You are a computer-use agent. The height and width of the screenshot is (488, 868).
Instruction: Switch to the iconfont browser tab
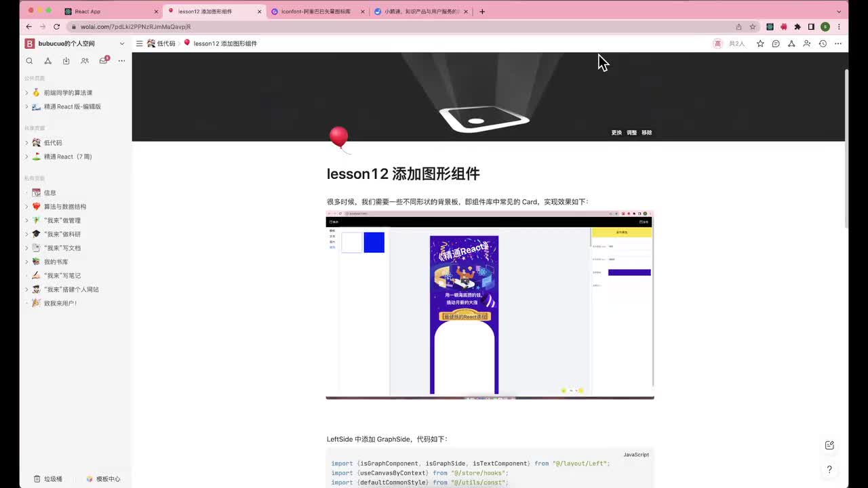[317, 12]
